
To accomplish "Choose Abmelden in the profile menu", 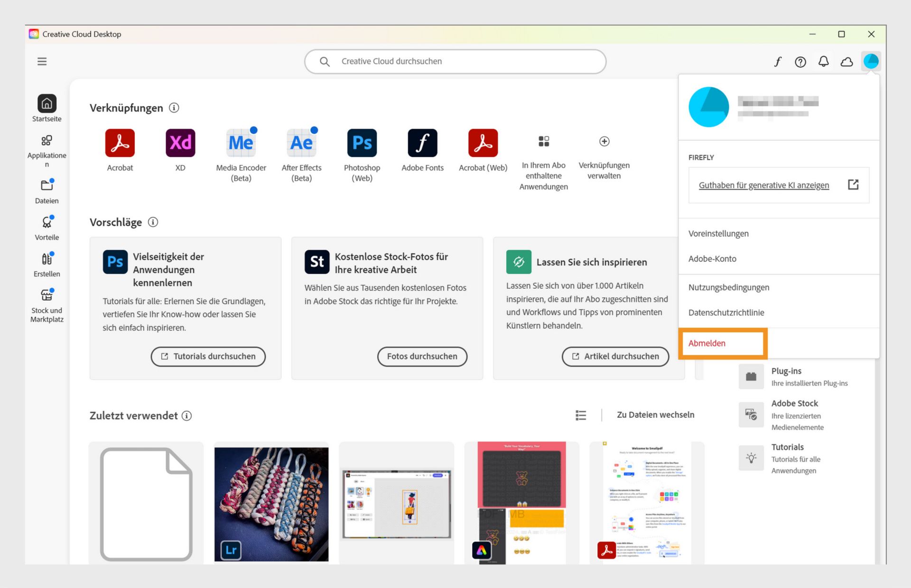I will coord(707,343).
